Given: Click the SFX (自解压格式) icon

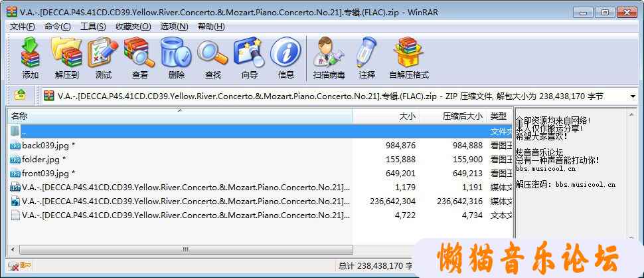Looking at the screenshot, I should point(409,53).
